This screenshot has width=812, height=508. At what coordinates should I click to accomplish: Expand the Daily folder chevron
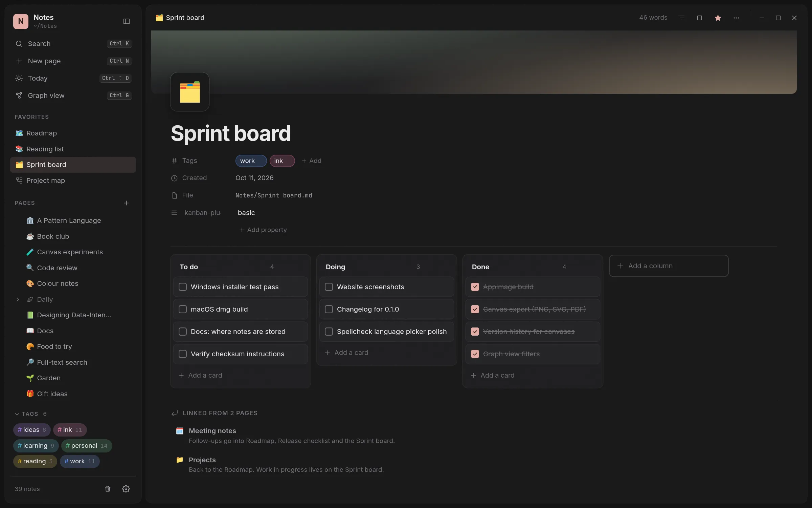[x=18, y=299]
